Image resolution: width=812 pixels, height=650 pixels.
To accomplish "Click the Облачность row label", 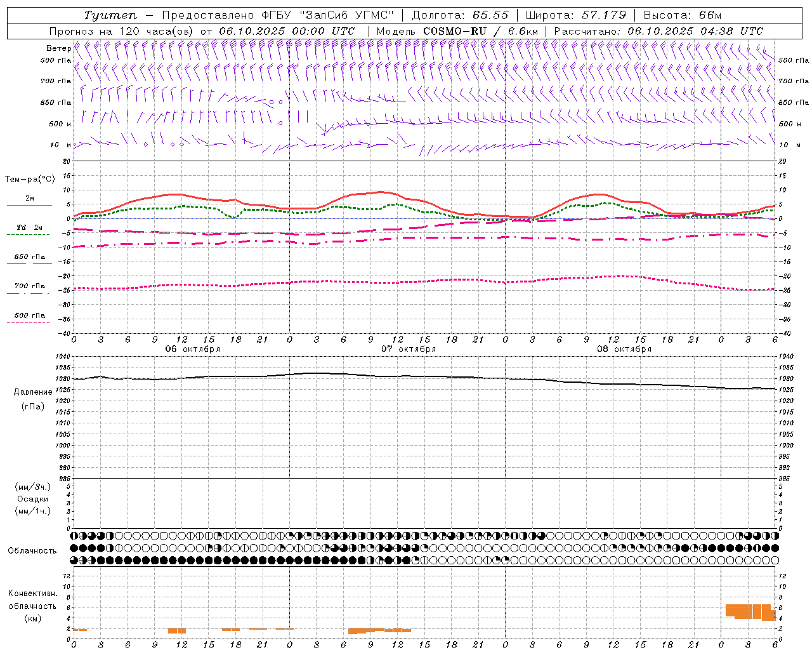I will pos(32,551).
